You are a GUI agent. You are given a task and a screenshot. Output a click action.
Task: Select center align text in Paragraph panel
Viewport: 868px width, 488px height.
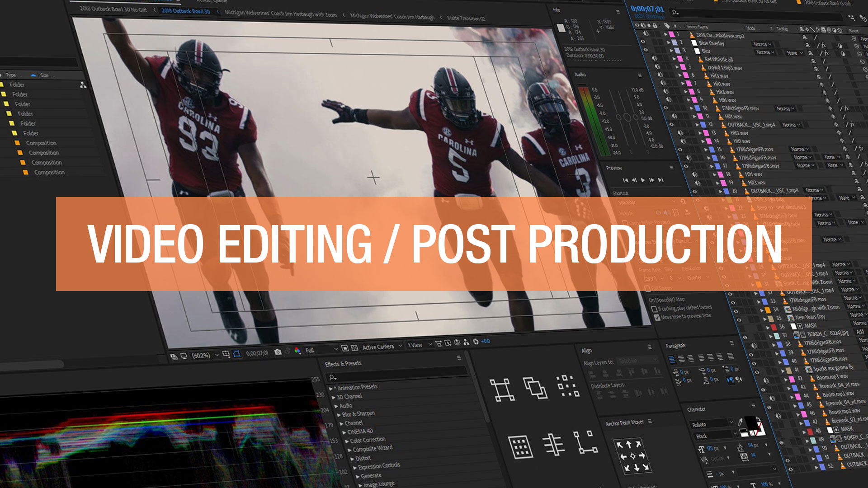pyautogui.click(x=681, y=359)
